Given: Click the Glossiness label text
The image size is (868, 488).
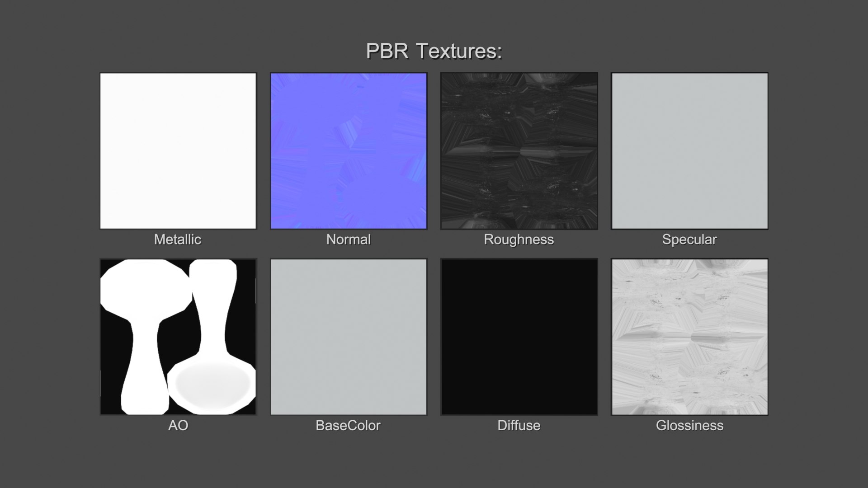Looking at the screenshot, I should pos(689,426).
